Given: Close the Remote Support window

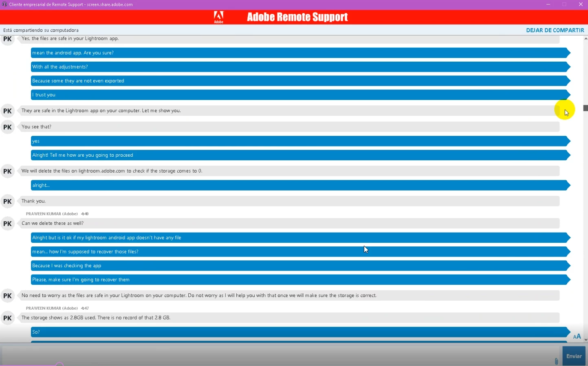Looking at the screenshot, I should [x=581, y=4].
